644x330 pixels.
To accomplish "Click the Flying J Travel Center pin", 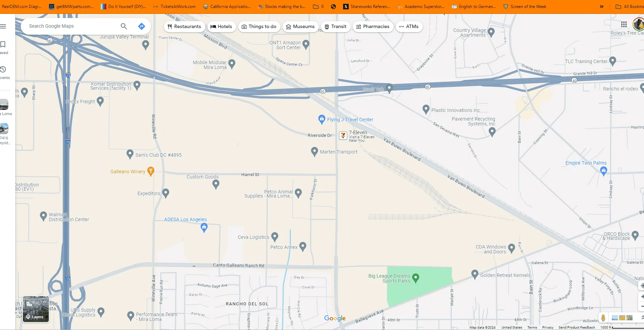I will coord(322,119).
